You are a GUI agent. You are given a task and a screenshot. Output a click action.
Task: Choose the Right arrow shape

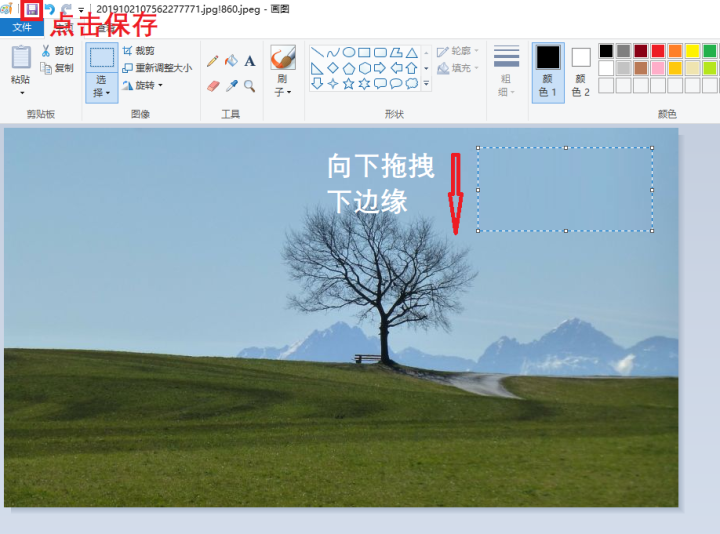380,68
